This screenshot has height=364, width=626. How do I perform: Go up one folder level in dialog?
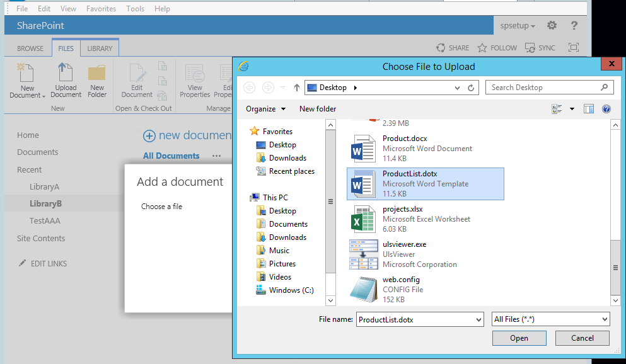pos(297,88)
